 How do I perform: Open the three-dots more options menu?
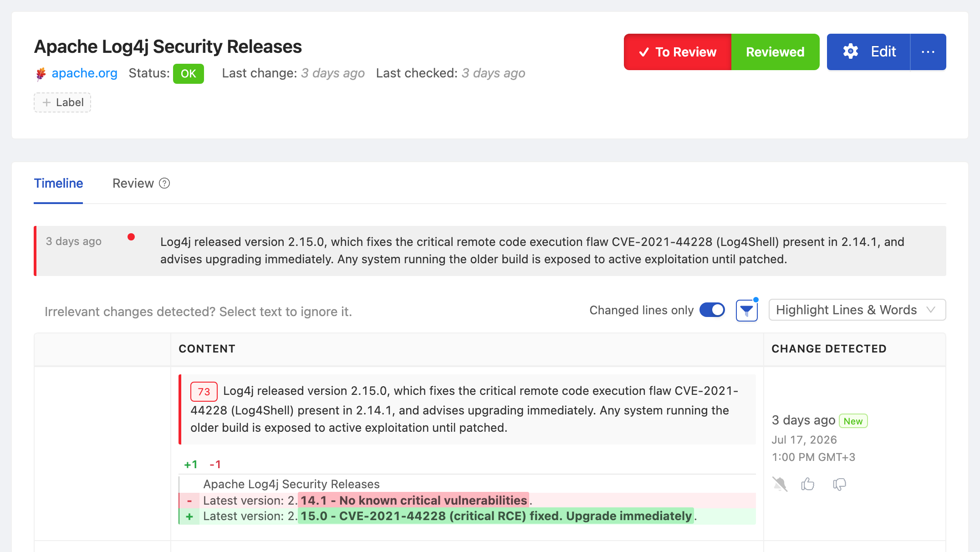(928, 52)
